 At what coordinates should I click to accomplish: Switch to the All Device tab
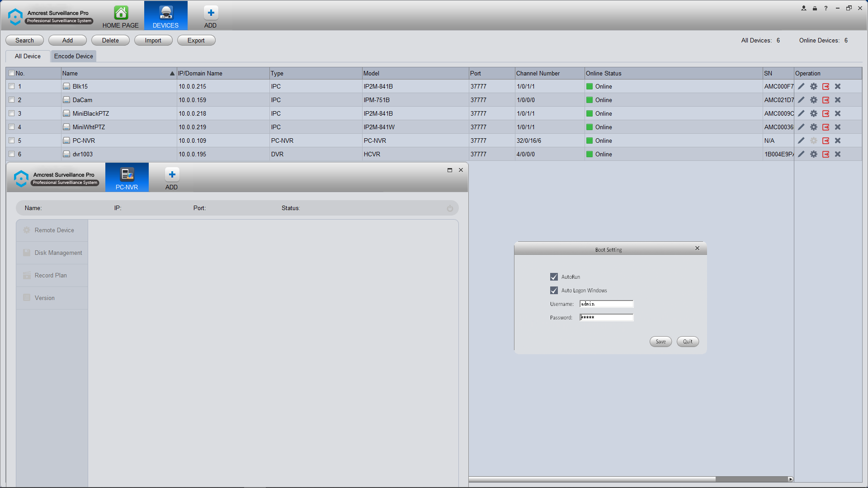[x=28, y=56]
